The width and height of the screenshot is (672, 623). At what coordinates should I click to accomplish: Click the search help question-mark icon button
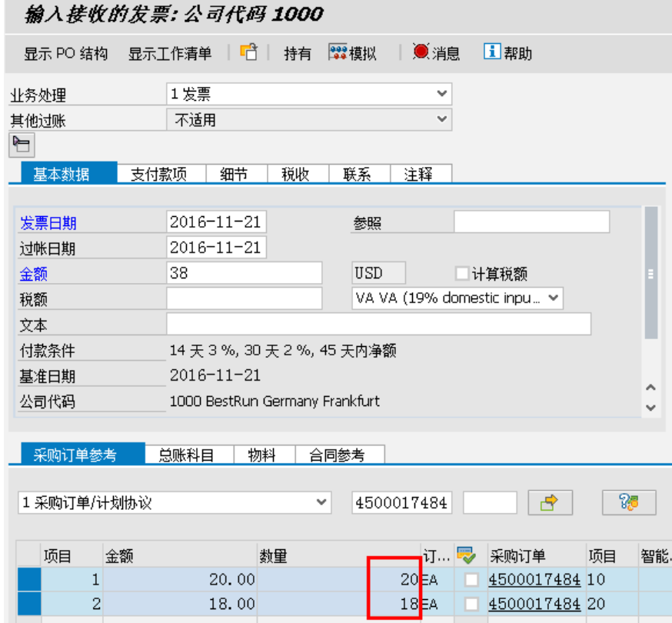pos(629,502)
